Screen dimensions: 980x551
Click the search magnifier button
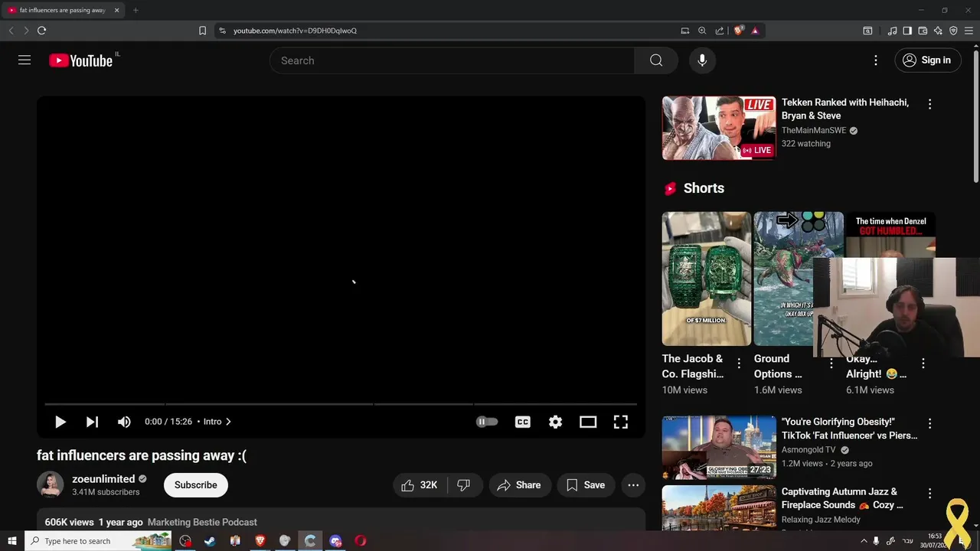pyautogui.click(x=656, y=60)
